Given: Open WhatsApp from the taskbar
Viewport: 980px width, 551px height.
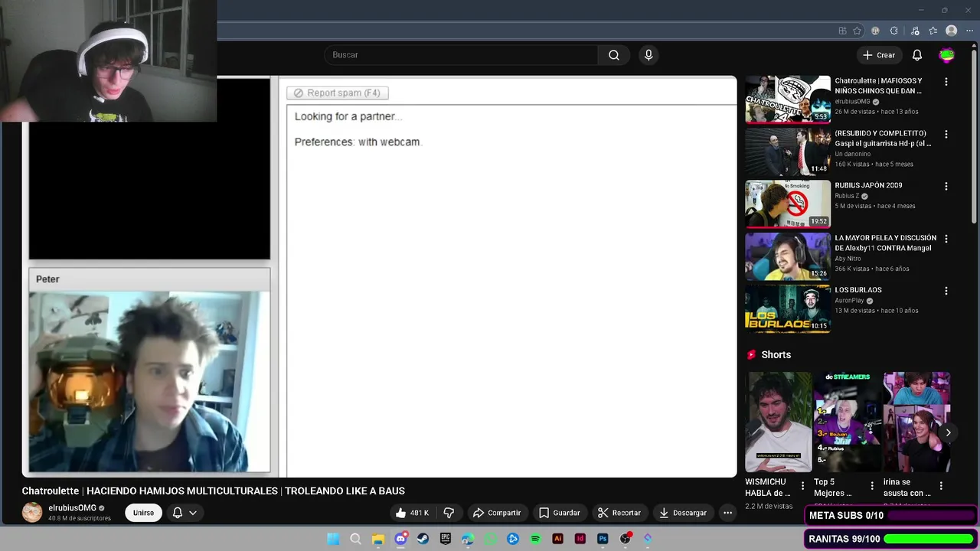Looking at the screenshot, I should (490, 539).
